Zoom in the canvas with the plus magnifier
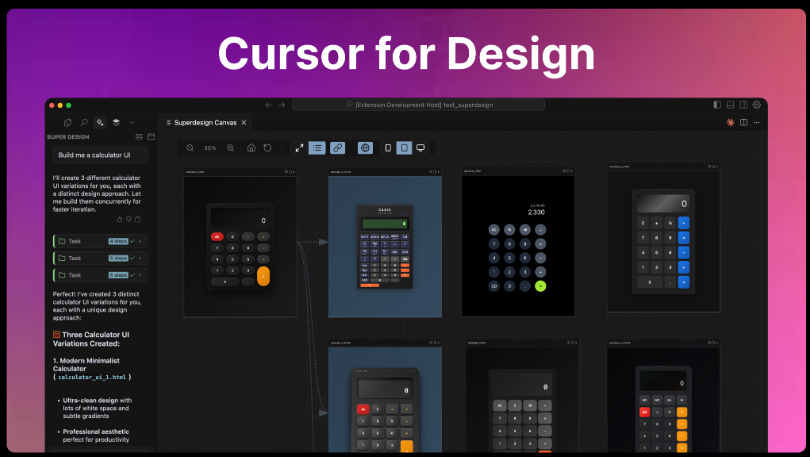 (230, 148)
